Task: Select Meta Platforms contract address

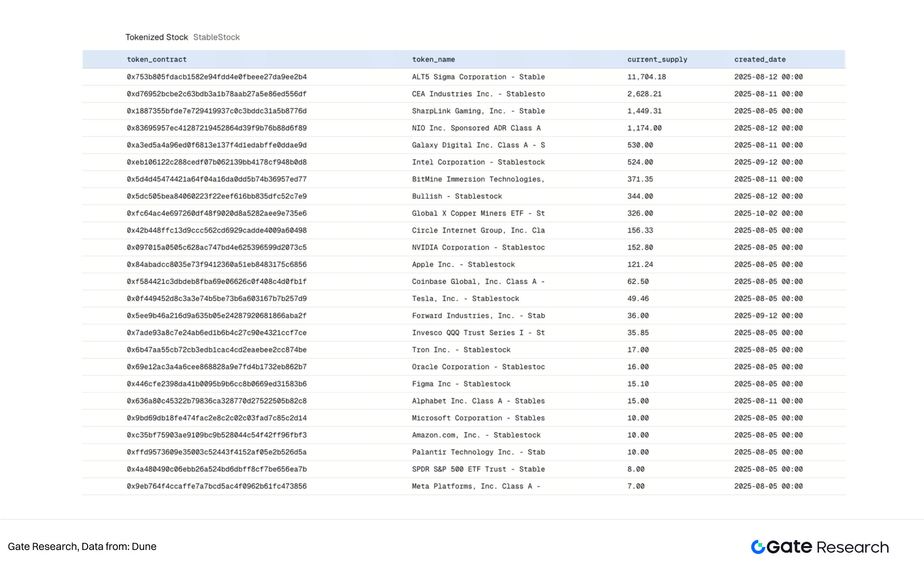Action: [x=216, y=486]
